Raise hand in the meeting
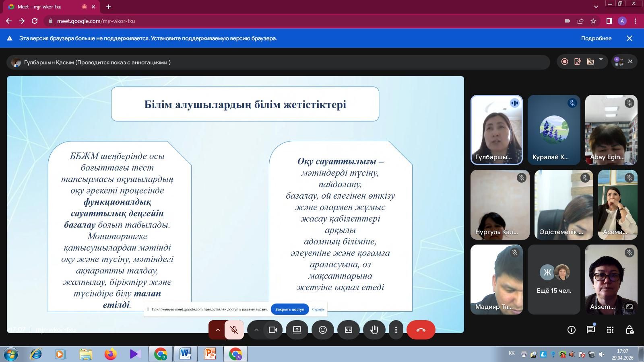The width and height of the screenshot is (644, 362). pyautogui.click(x=374, y=330)
